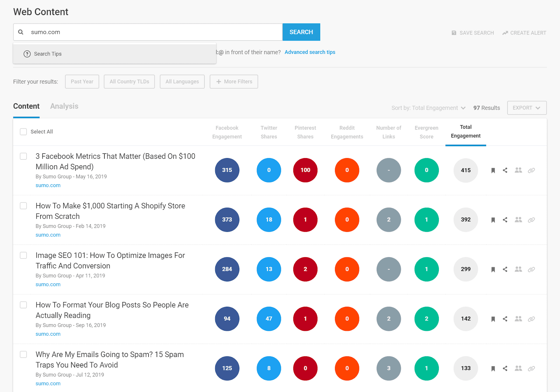Open the 3 Facebook Metrics That Matter article title
Viewport: 560px width, 392px height.
[115, 162]
